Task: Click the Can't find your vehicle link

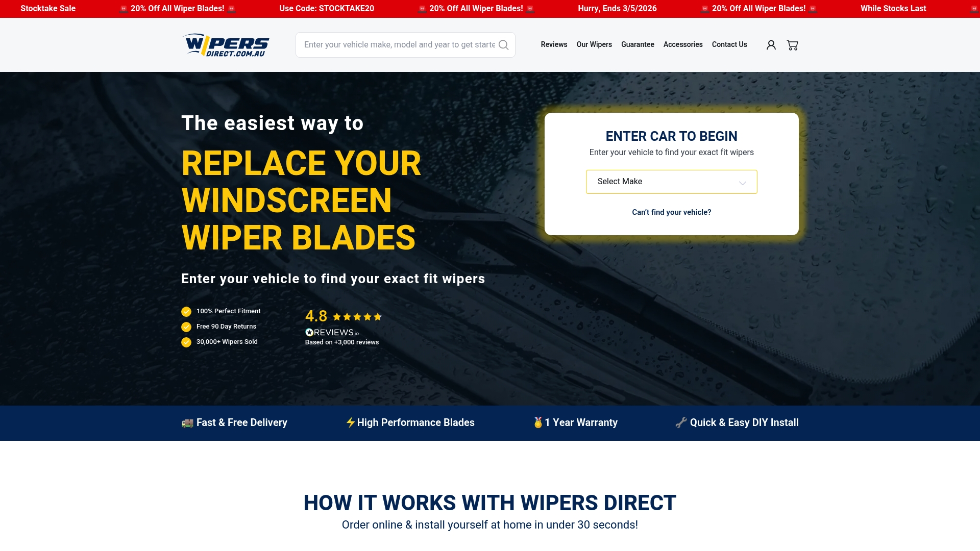Action: coord(671,212)
